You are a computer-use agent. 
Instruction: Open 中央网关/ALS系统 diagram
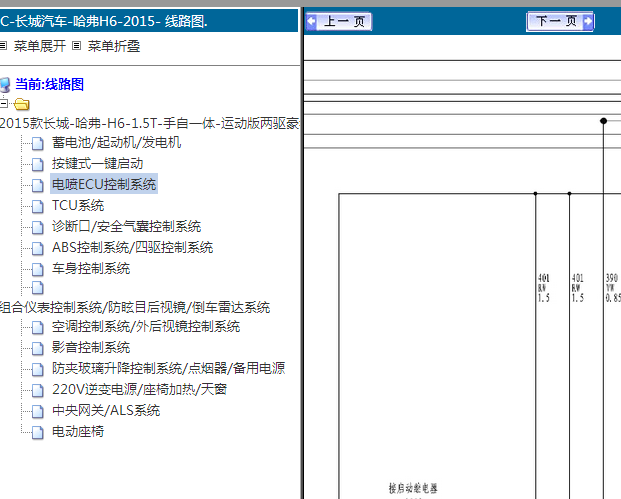(106, 410)
